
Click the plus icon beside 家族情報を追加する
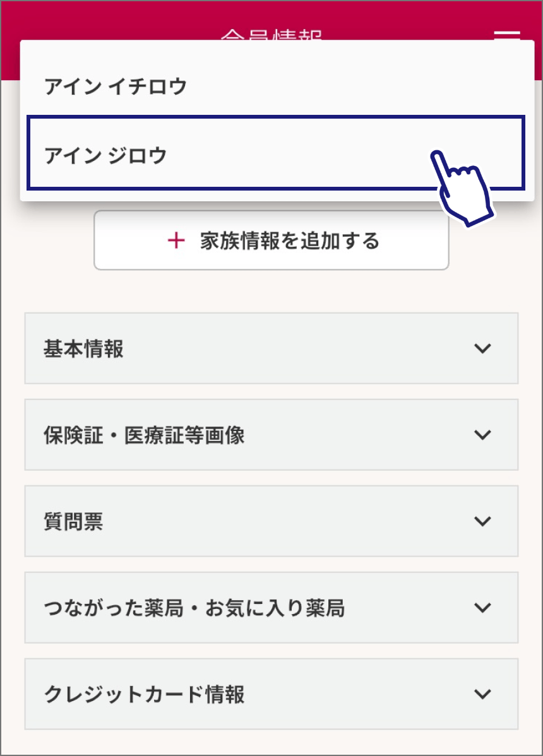[x=176, y=240]
